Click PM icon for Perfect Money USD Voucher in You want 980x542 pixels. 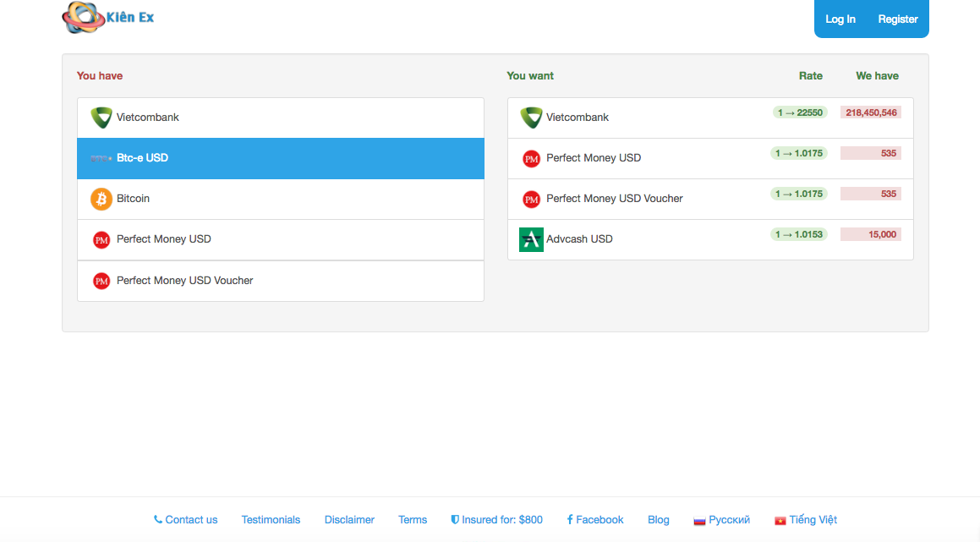531,200
